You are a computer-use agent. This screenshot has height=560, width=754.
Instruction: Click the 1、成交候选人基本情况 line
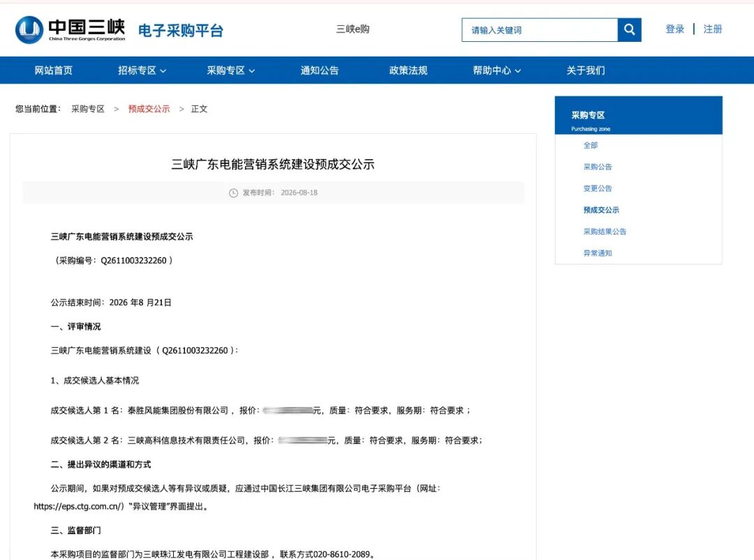pos(95,381)
